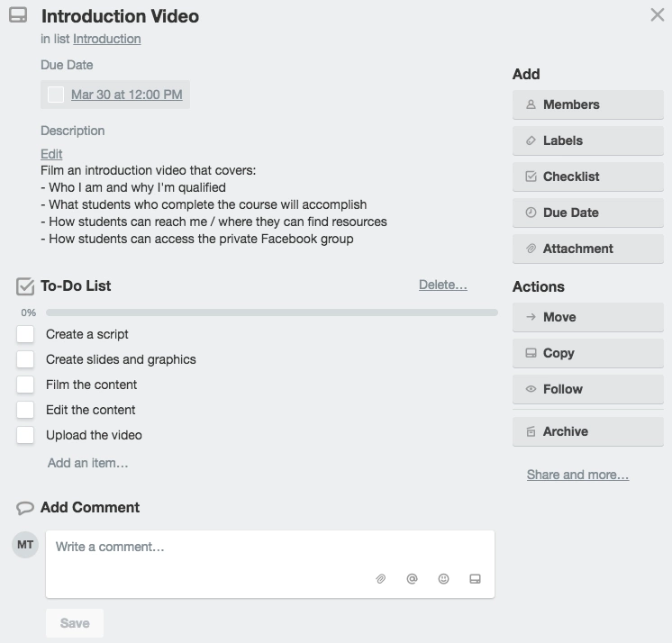Click the speech bubble Add Comment icon
This screenshot has width=672, height=643.
click(25, 508)
